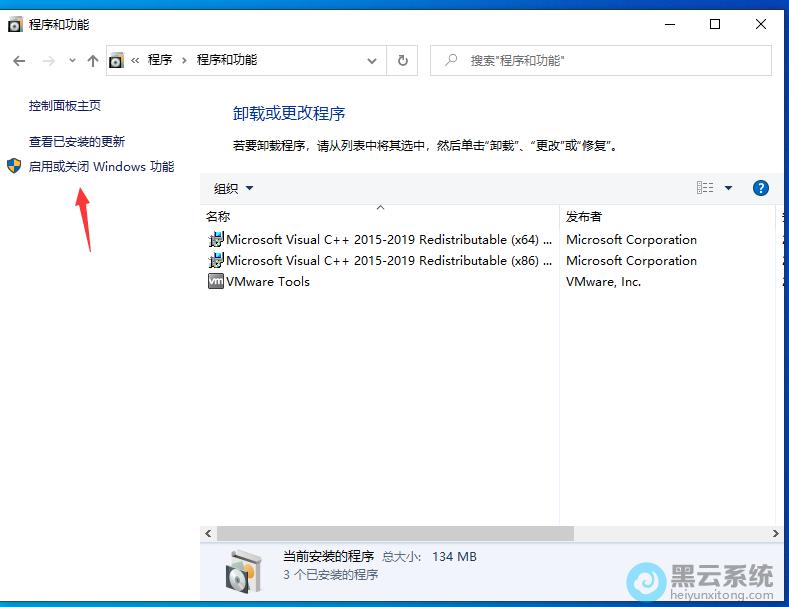Click the address bar control panel icon

tap(116, 60)
